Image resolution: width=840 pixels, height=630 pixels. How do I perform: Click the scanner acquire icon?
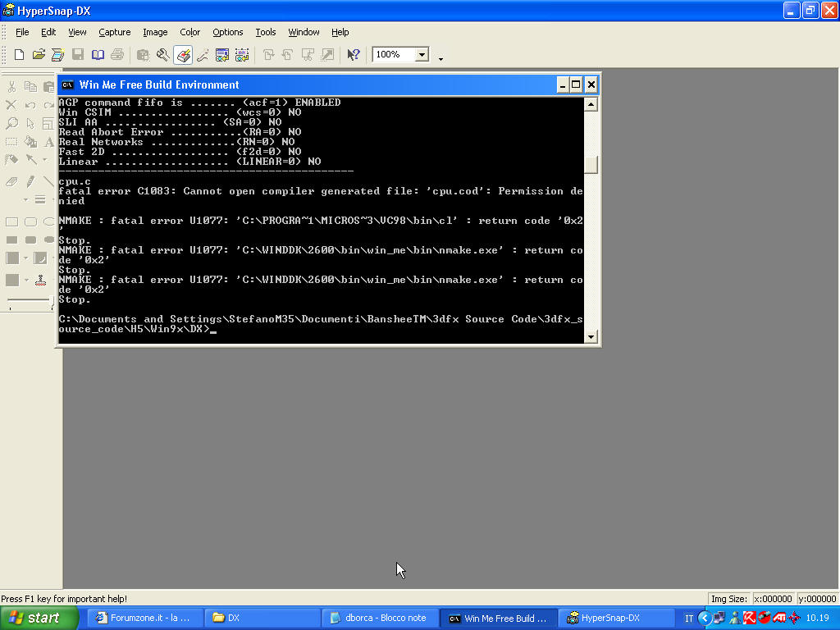(x=58, y=55)
